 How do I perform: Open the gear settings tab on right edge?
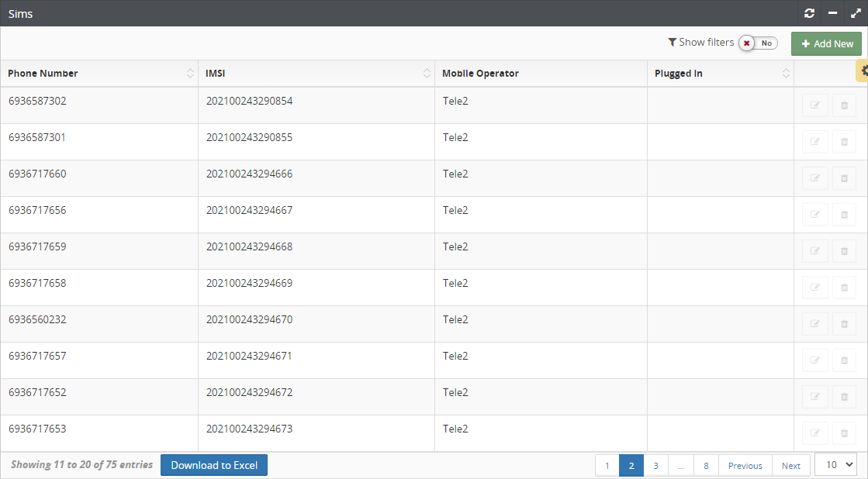pos(863,71)
